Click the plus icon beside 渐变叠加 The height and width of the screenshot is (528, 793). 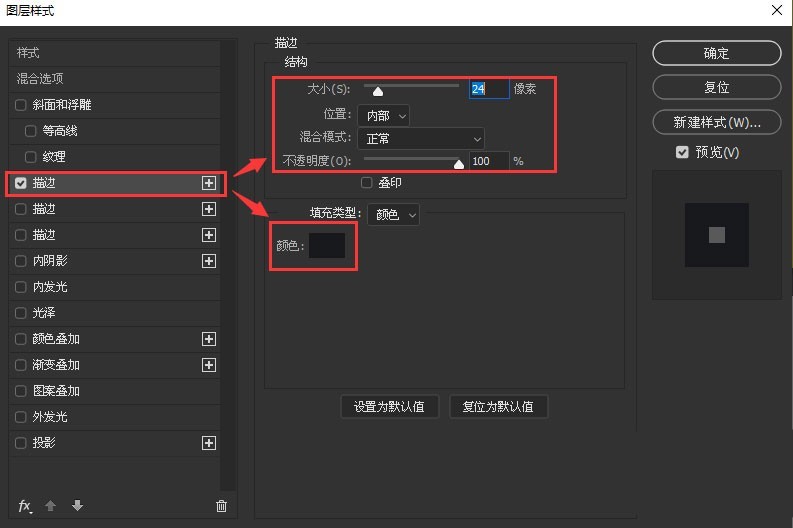pyautogui.click(x=209, y=365)
